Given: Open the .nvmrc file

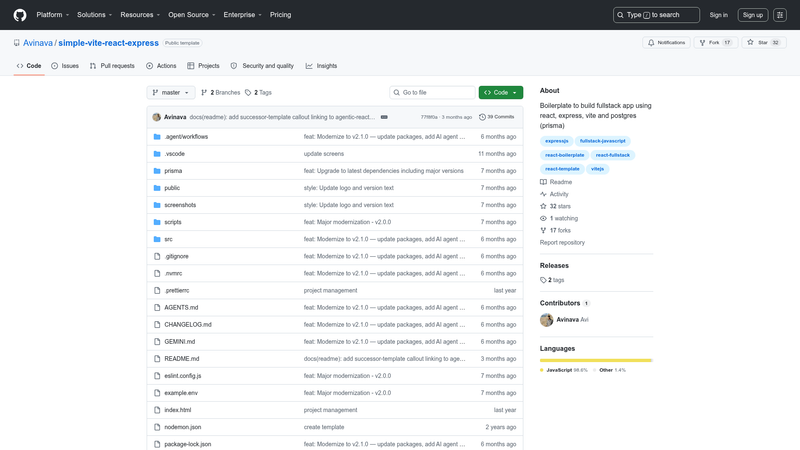Looking at the screenshot, I should (173, 273).
